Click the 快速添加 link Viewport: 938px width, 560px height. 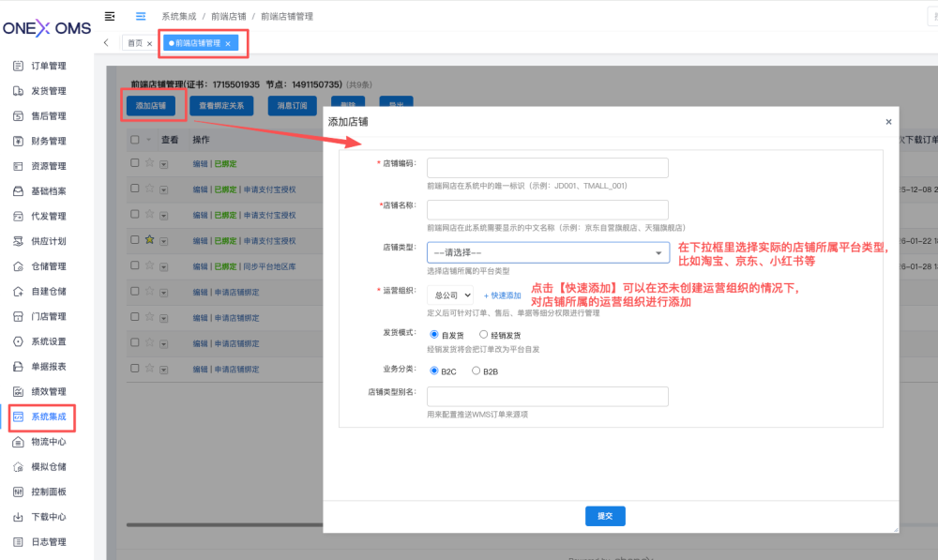[x=503, y=295]
